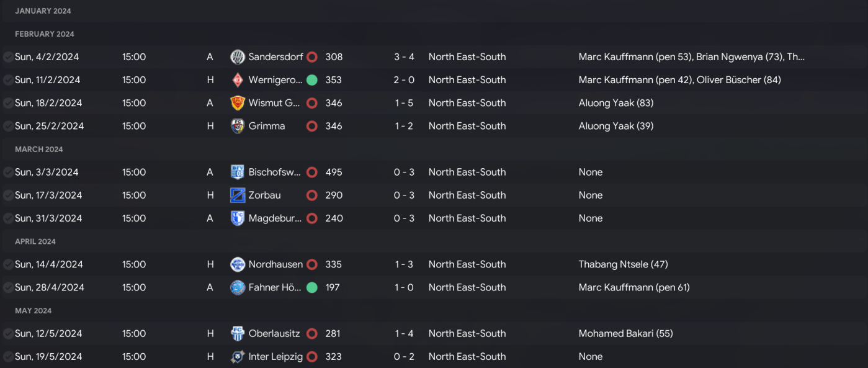Viewport: 868px width, 368px height.
Task: Click the Inter Leipzig club badge
Action: tap(237, 357)
